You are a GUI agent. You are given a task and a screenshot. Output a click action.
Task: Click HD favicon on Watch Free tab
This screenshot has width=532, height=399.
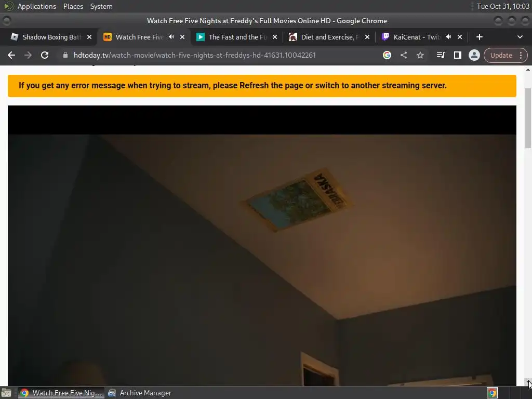tap(107, 37)
